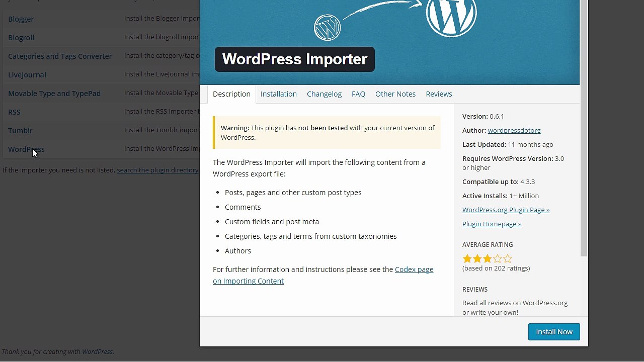Click the modal's vertical scrollbar
Image resolution: width=644 pixels, height=362 pixels.
point(584,128)
